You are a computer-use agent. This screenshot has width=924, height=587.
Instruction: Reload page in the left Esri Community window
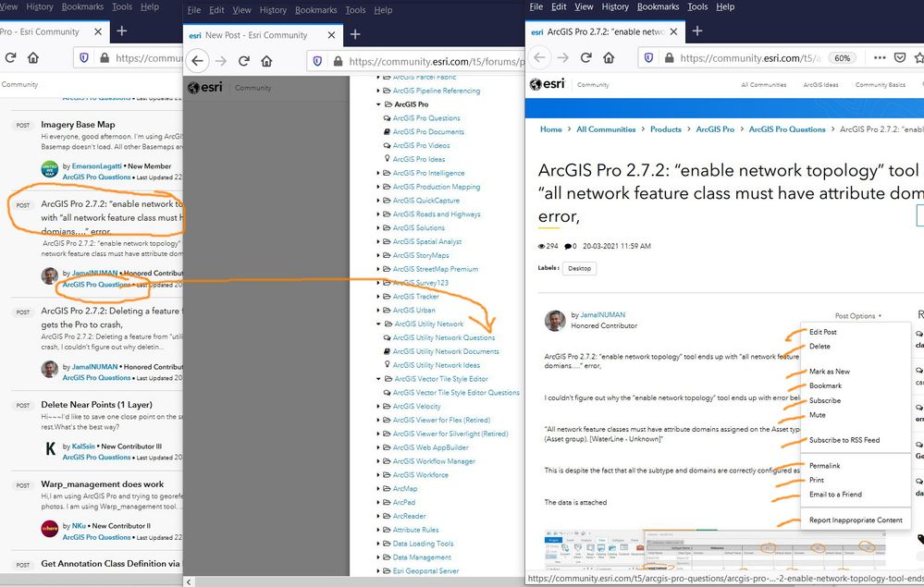coord(10,57)
